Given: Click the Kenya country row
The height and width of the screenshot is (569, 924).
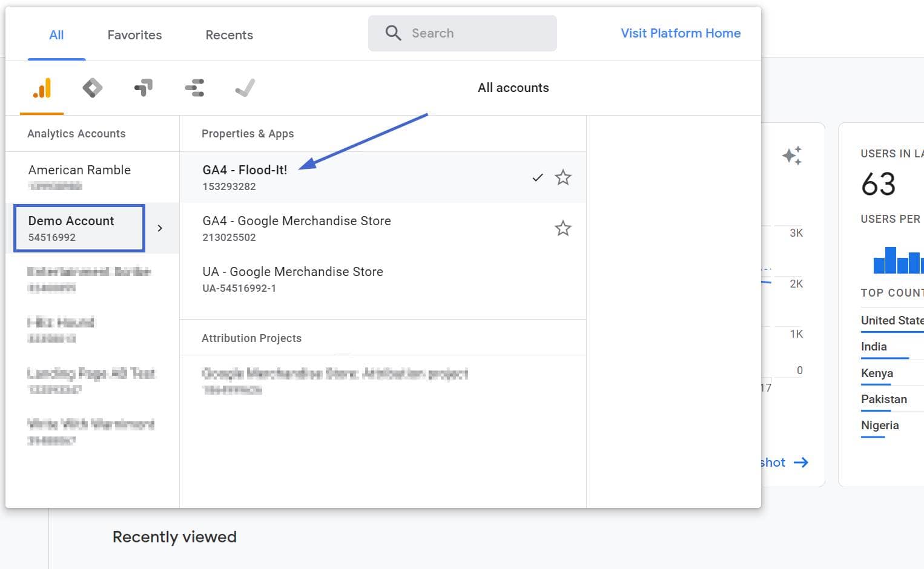Looking at the screenshot, I should point(892,373).
